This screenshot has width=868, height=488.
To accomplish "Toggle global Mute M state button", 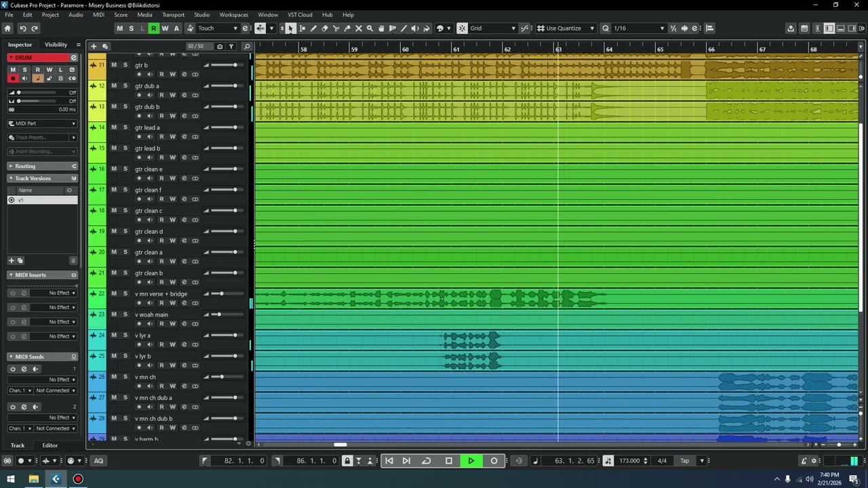I will coord(119,28).
